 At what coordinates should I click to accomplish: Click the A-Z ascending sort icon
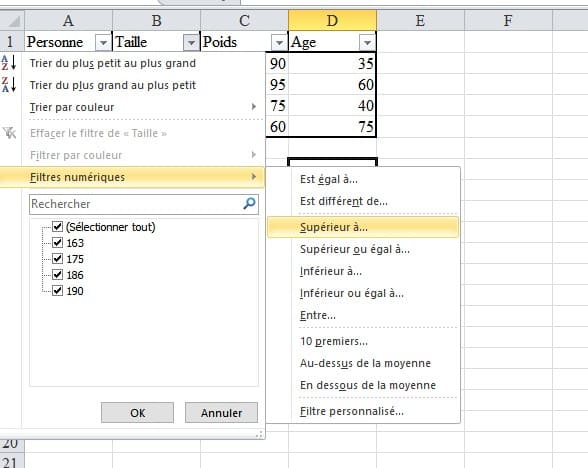tap(9, 63)
